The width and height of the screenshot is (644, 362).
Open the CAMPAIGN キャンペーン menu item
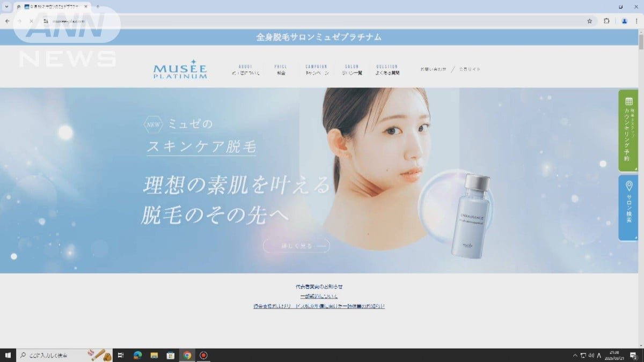click(x=316, y=69)
